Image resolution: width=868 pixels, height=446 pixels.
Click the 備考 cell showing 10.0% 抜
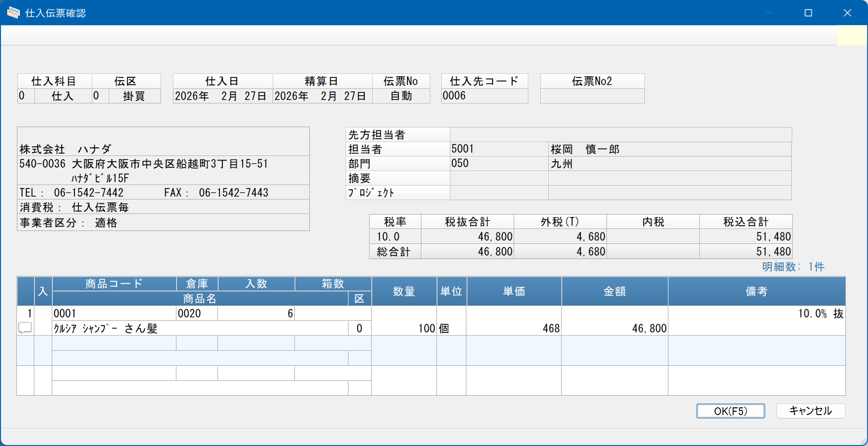click(756, 321)
